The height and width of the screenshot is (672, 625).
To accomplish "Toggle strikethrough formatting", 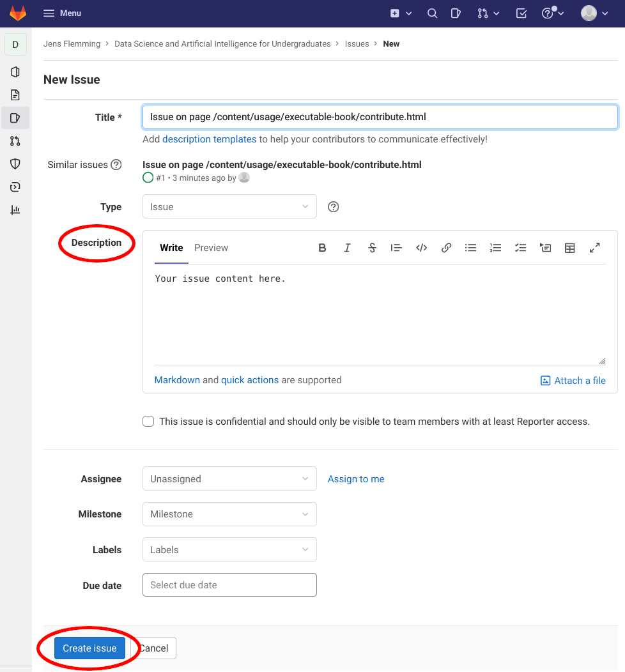I will click(372, 248).
